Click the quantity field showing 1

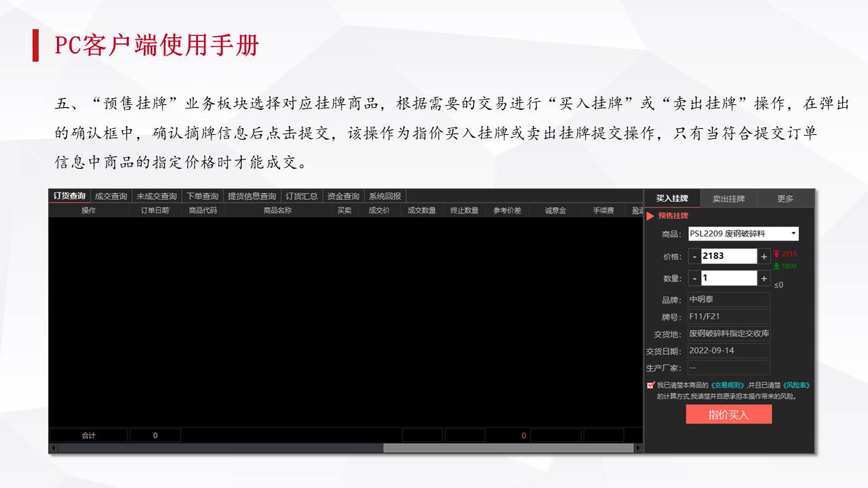click(729, 278)
